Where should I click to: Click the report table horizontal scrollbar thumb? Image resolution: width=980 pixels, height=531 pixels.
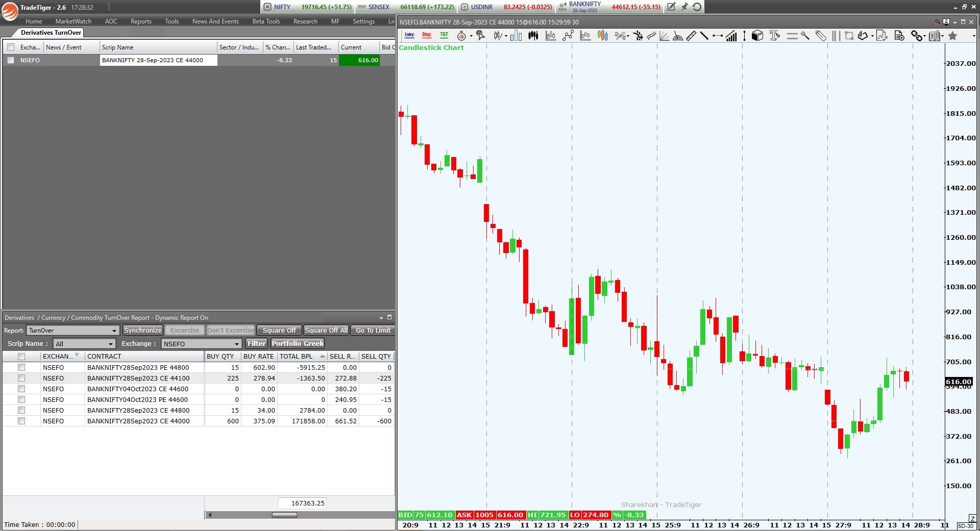[x=284, y=515]
